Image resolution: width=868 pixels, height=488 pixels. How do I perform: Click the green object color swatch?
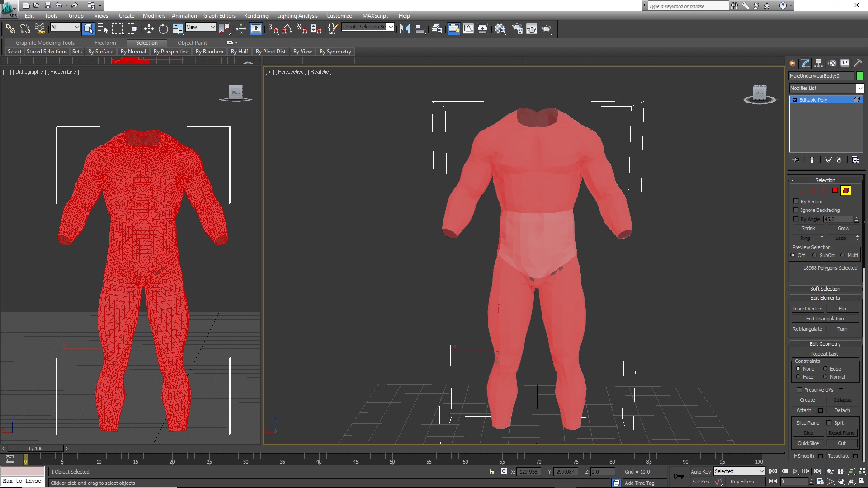[x=860, y=76]
